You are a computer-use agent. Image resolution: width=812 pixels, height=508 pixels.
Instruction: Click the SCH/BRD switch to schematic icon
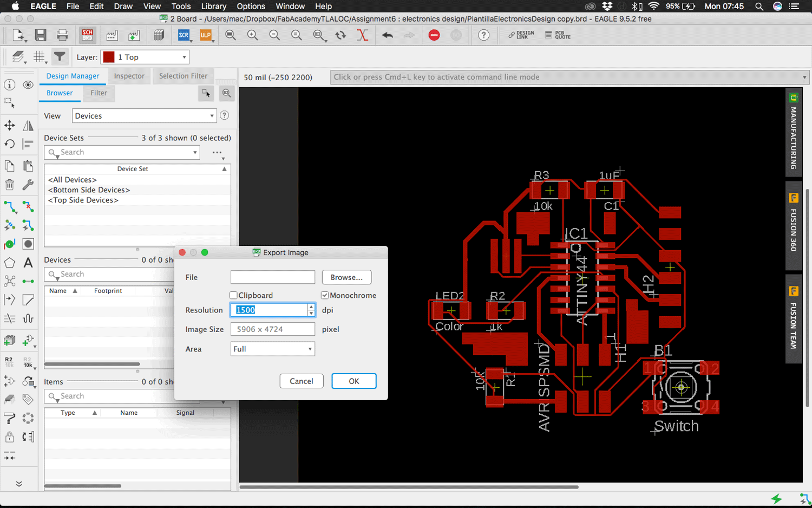pos(87,35)
